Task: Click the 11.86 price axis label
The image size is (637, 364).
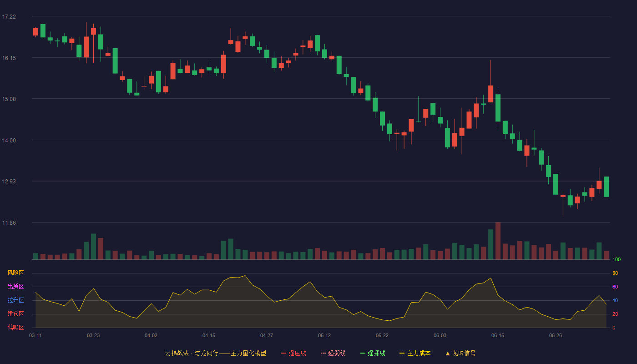Action: pyautogui.click(x=9, y=223)
